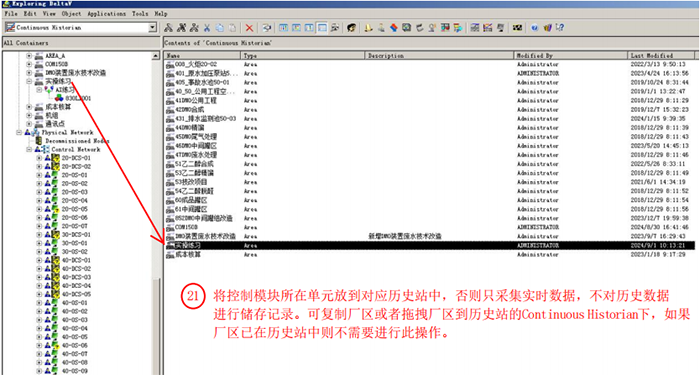Select 20-OS-03 node in the tree
Screen dimensions: 700x375
[x=75, y=192]
